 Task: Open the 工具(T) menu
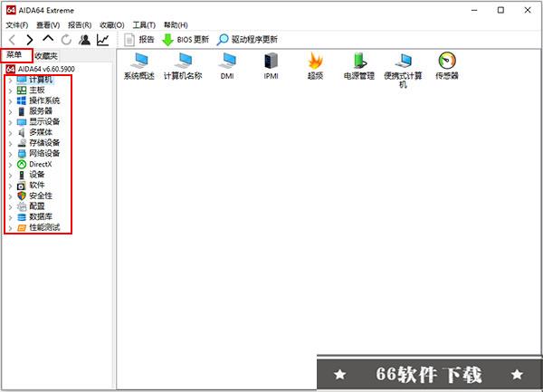pos(144,25)
